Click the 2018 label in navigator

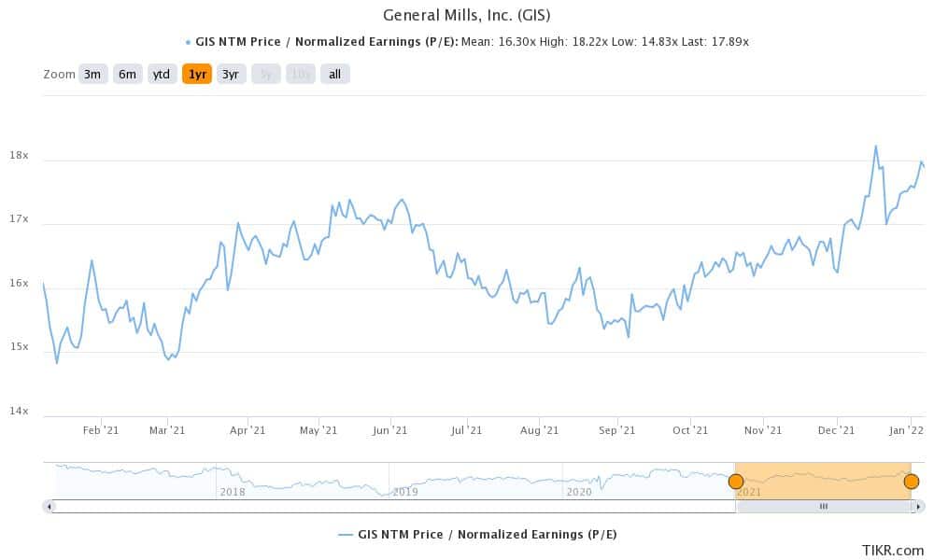pyautogui.click(x=233, y=492)
